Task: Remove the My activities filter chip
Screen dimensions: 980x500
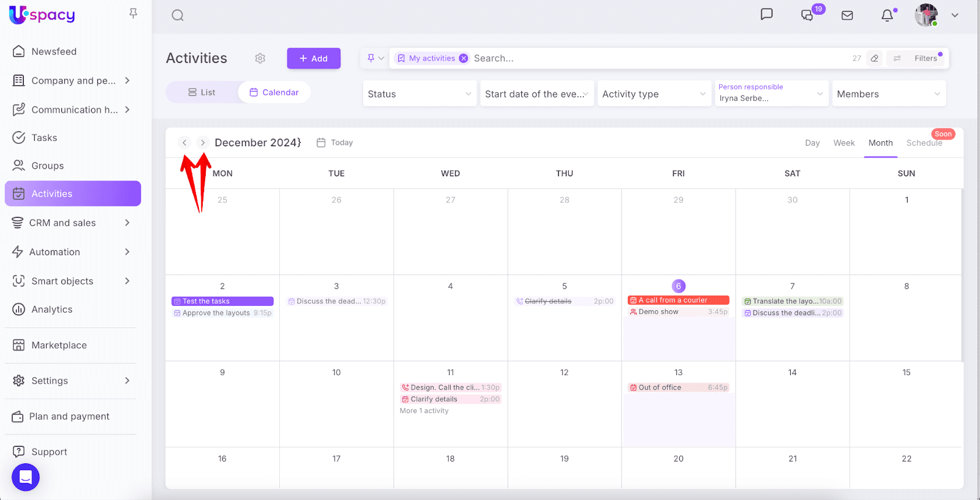Action: [x=464, y=58]
